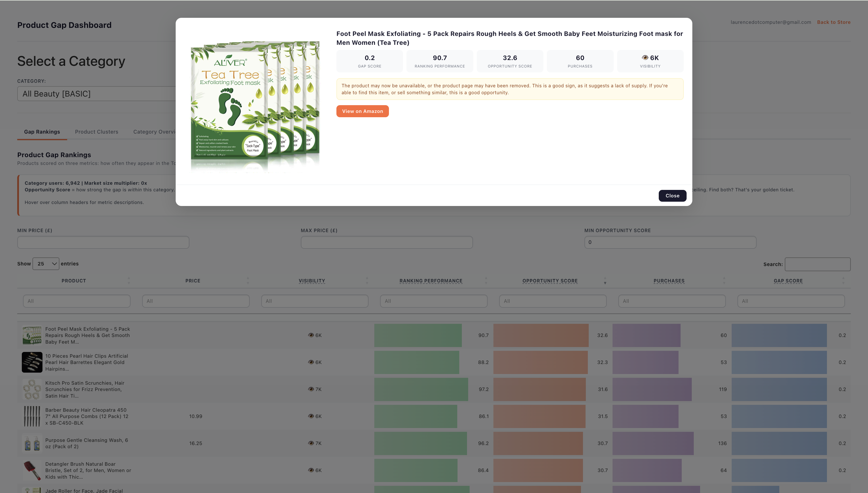This screenshot has width=868, height=493.
Task: Click the Opportunity Score descending sort arrow
Action: [x=605, y=283]
